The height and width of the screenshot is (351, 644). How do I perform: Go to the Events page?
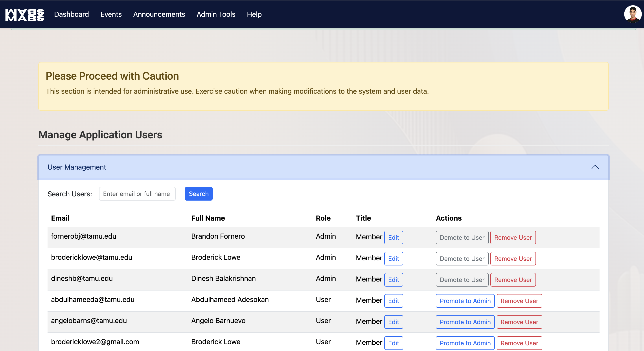[111, 14]
